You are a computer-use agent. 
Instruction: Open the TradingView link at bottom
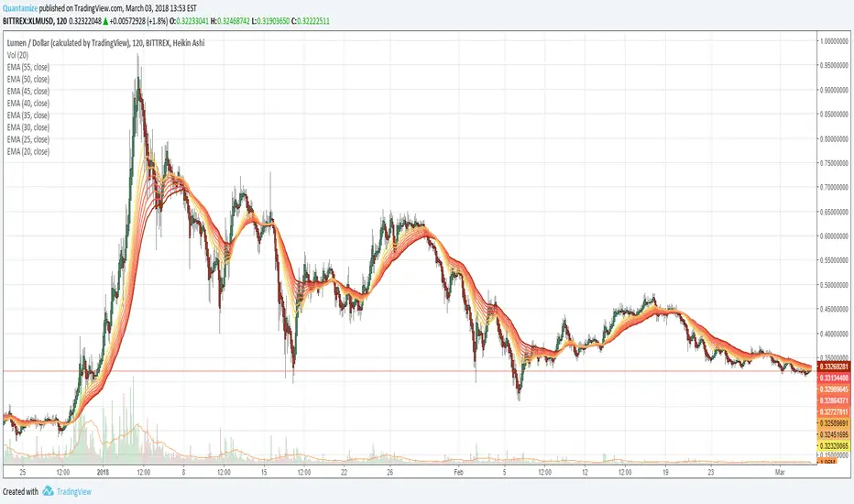tap(74, 491)
